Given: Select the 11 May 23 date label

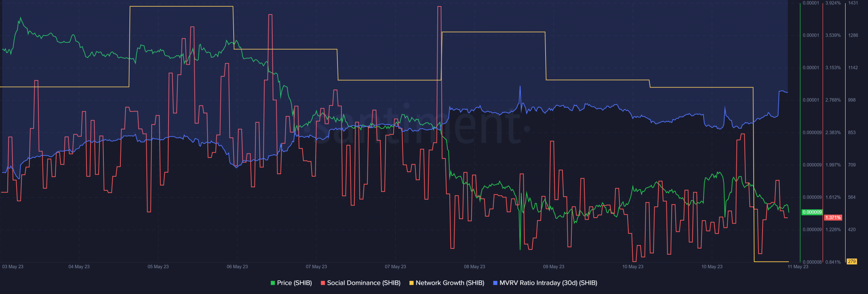Looking at the screenshot, I should coord(798,267).
